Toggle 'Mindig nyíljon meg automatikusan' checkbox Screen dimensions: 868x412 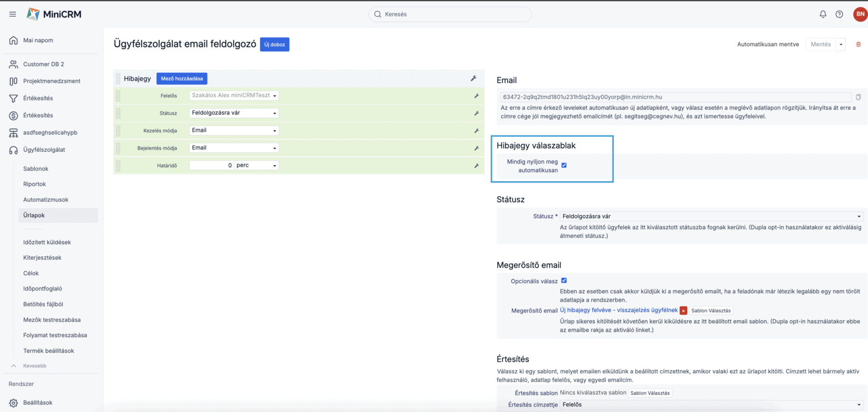564,166
